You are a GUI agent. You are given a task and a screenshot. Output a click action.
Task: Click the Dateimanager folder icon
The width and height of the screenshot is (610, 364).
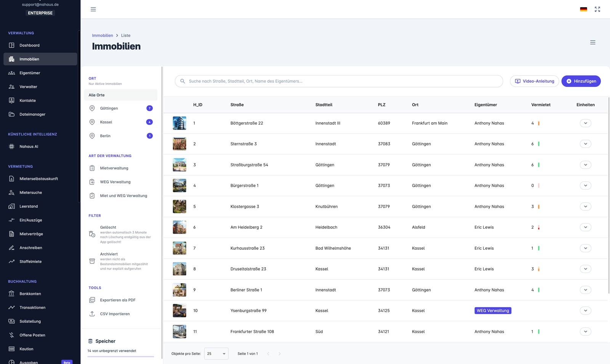[11, 114]
